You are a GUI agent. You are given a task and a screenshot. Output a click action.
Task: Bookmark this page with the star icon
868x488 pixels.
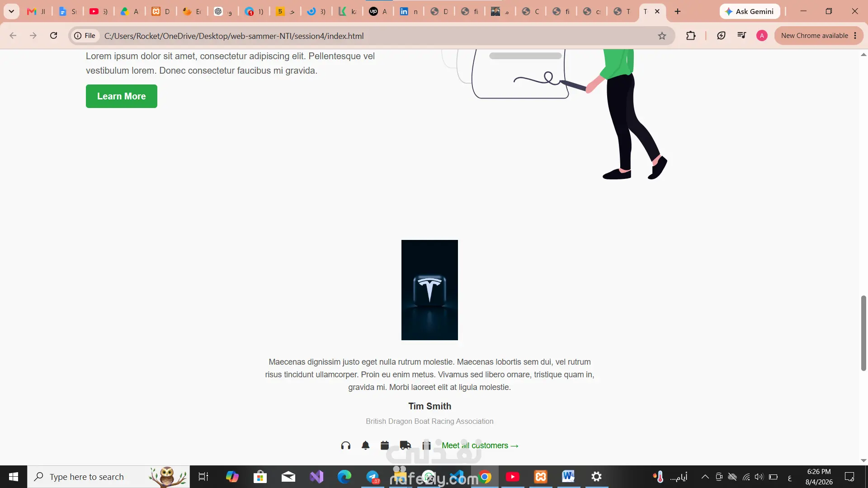click(x=662, y=36)
